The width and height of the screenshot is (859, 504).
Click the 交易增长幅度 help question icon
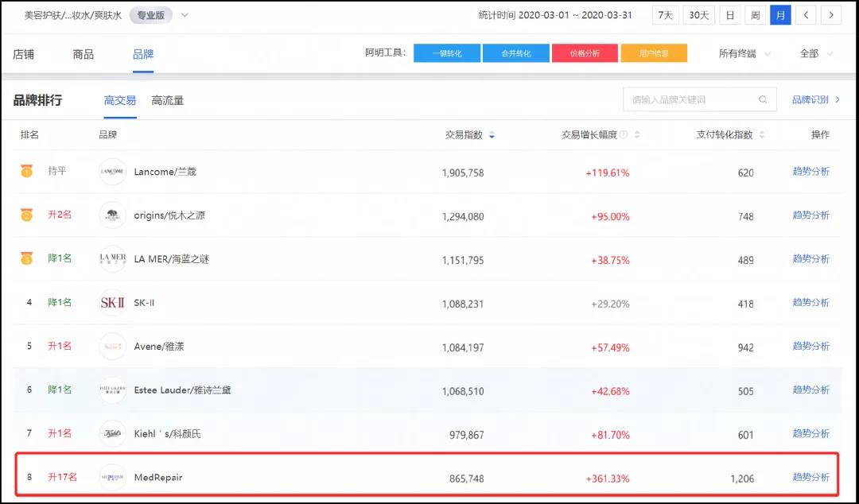[624, 135]
